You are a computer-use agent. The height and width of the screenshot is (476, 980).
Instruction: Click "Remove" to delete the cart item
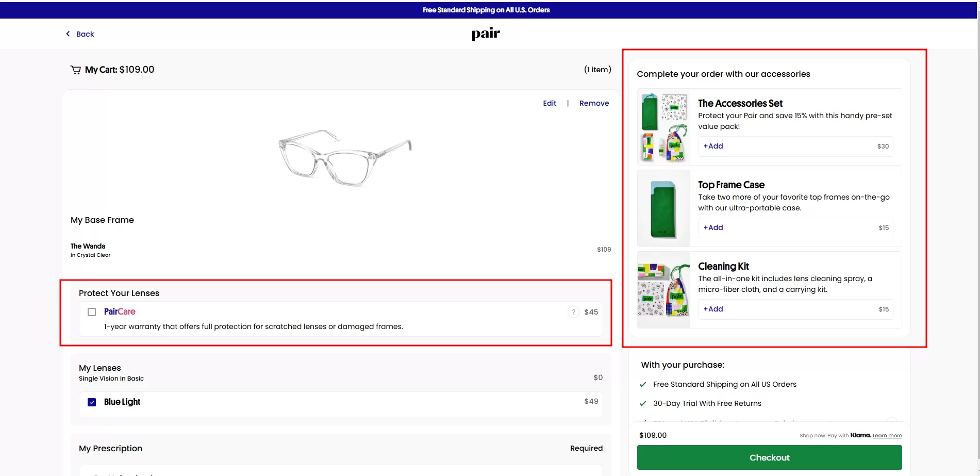[x=594, y=103]
